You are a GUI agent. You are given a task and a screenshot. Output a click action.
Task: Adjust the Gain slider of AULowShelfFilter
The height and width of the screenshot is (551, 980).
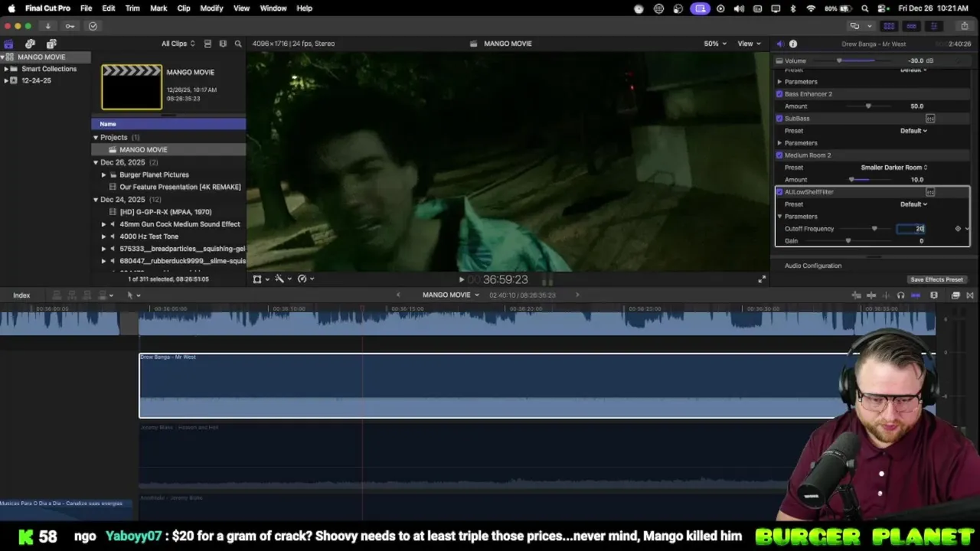click(848, 241)
